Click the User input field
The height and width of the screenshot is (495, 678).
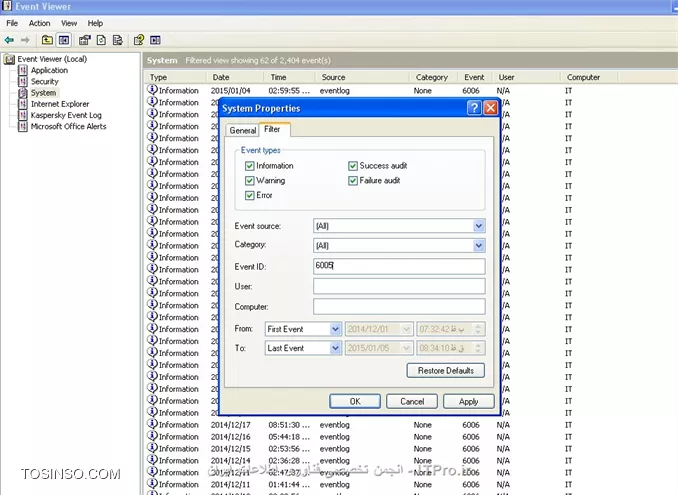(x=399, y=286)
